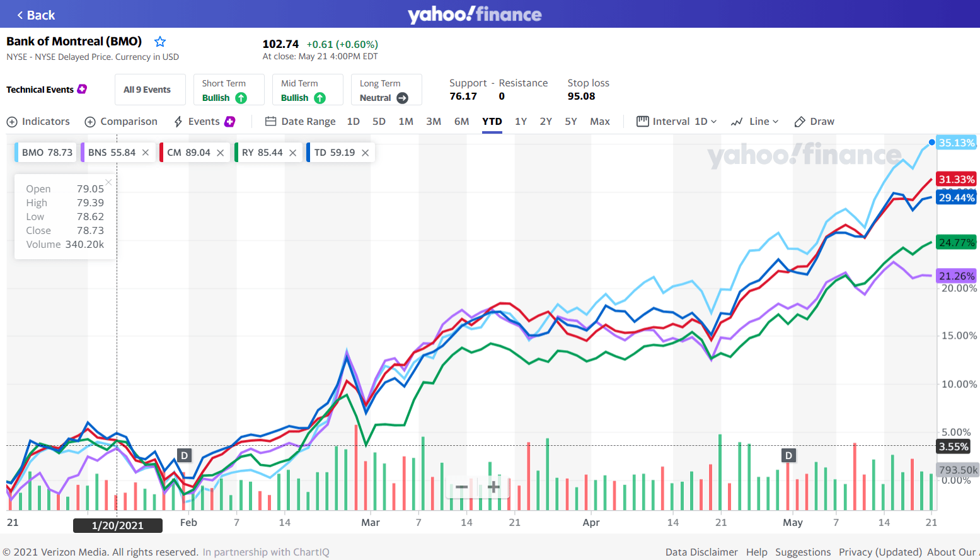Screen dimensions: 980x560
Task: Open the Yahoo Finance logo link
Action: point(475,15)
